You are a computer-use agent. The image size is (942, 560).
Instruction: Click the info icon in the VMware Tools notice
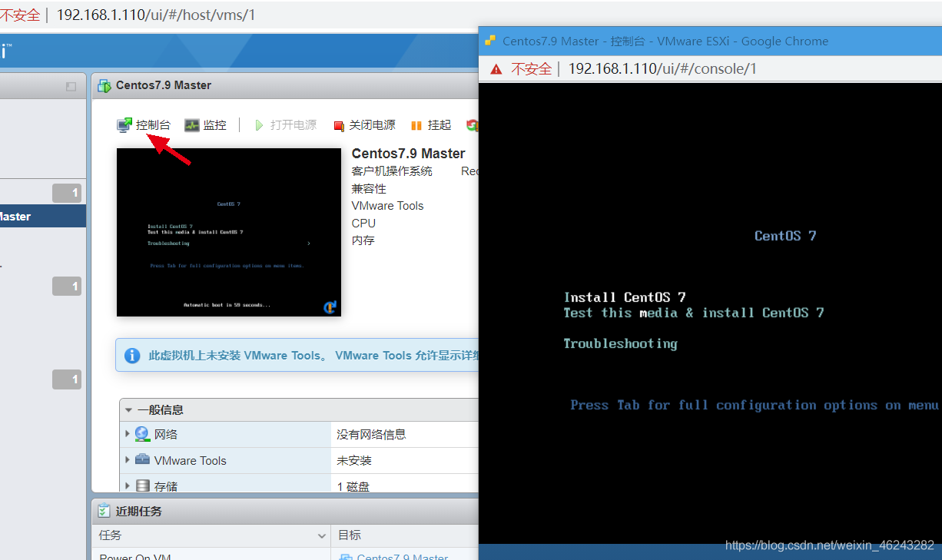click(132, 356)
